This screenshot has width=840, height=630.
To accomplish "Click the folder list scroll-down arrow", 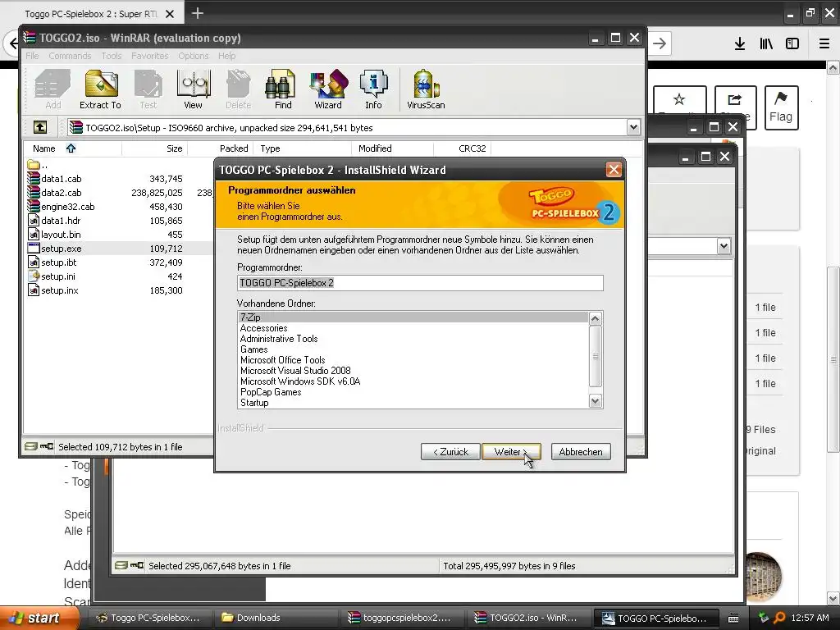I will click(x=596, y=400).
